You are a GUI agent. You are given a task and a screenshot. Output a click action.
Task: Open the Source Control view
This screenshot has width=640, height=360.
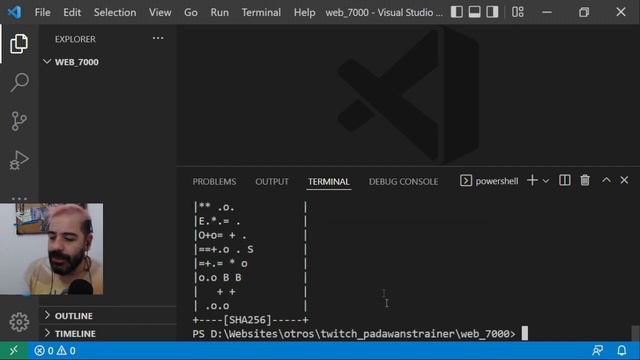coord(19,121)
